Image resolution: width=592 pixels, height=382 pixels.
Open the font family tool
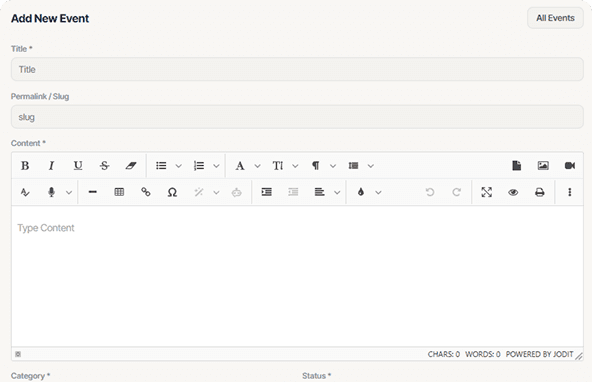(x=240, y=166)
